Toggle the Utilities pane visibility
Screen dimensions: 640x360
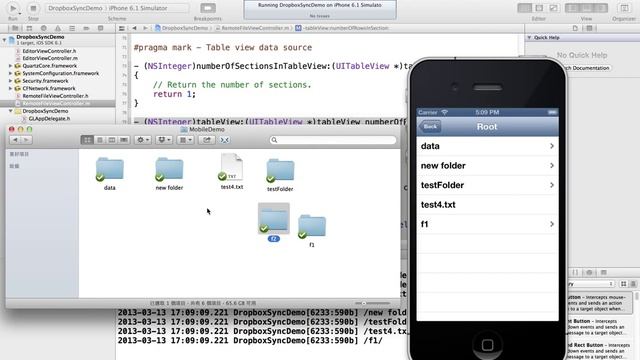601,8
